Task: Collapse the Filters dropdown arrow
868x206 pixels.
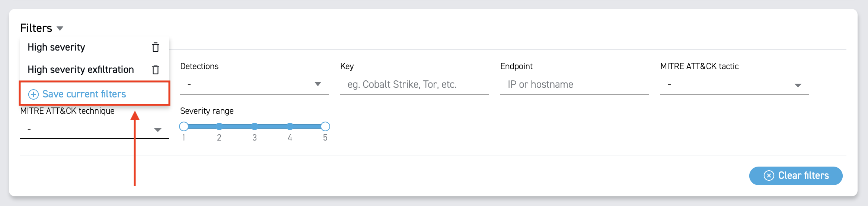Action: [60, 29]
